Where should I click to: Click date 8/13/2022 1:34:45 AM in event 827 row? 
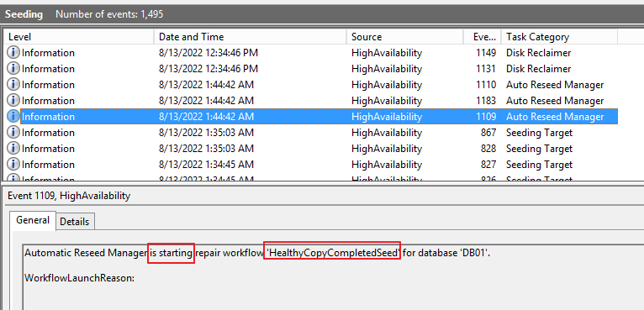[x=206, y=165]
